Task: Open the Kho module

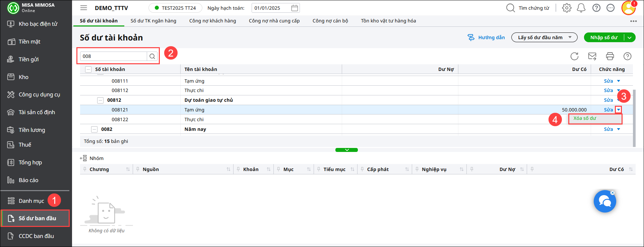Action: click(18, 77)
